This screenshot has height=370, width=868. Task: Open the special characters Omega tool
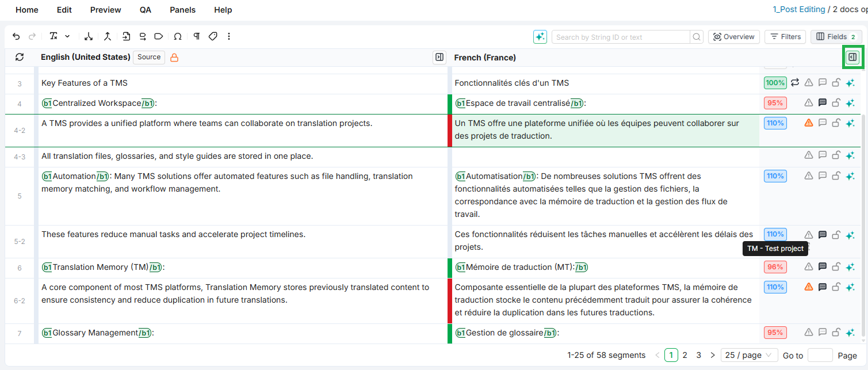point(178,37)
